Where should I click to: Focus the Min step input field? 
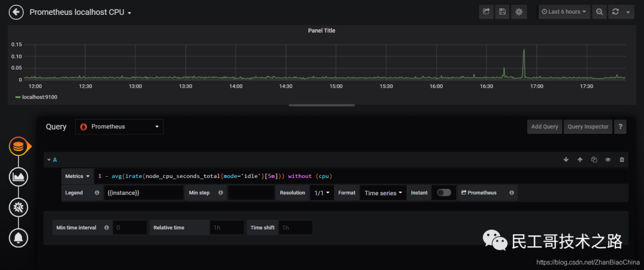[x=251, y=192]
